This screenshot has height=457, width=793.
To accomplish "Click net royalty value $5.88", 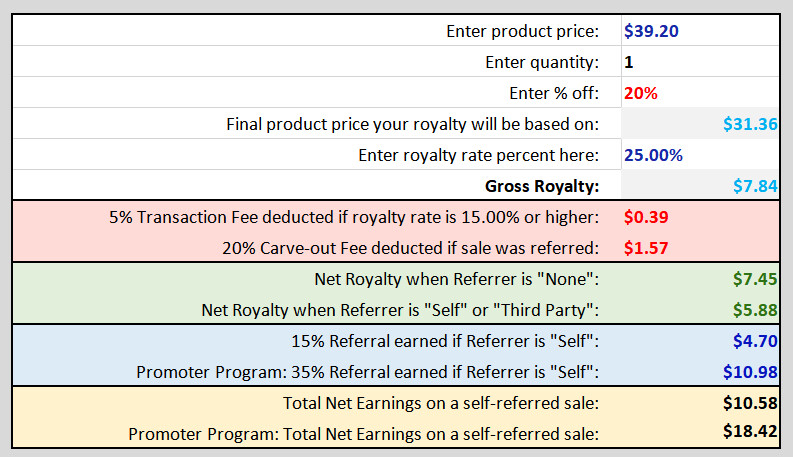I will (x=755, y=310).
